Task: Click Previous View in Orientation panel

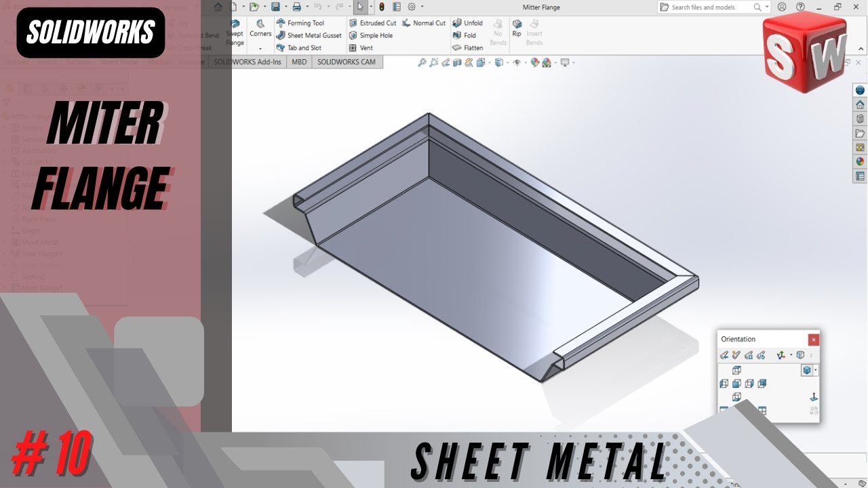Action: [x=724, y=355]
